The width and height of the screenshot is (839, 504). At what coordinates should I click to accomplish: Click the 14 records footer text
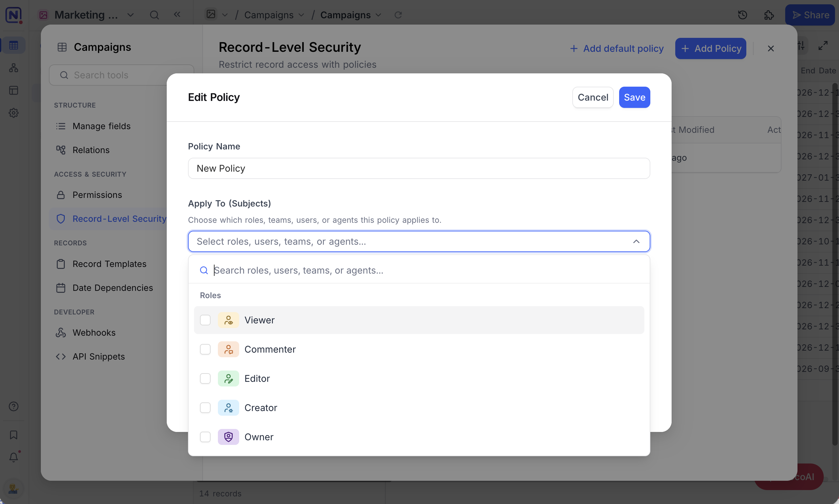pos(220,493)
